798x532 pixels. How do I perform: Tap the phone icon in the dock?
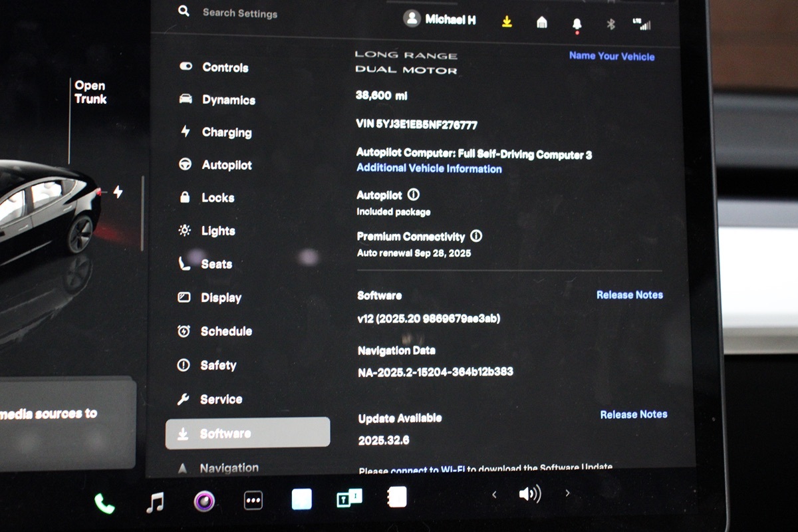[x=104, y=503]
